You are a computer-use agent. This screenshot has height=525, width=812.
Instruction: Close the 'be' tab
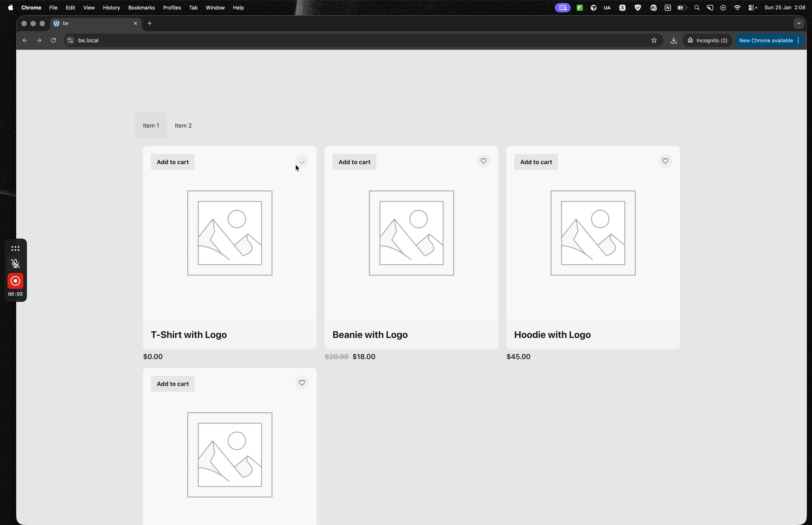pyautogui.click(x=135, y=23)
